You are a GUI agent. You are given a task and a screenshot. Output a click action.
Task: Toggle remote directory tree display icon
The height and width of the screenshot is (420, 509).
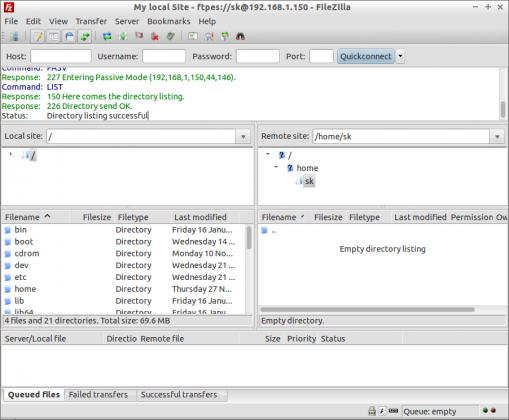pos(69,36)
